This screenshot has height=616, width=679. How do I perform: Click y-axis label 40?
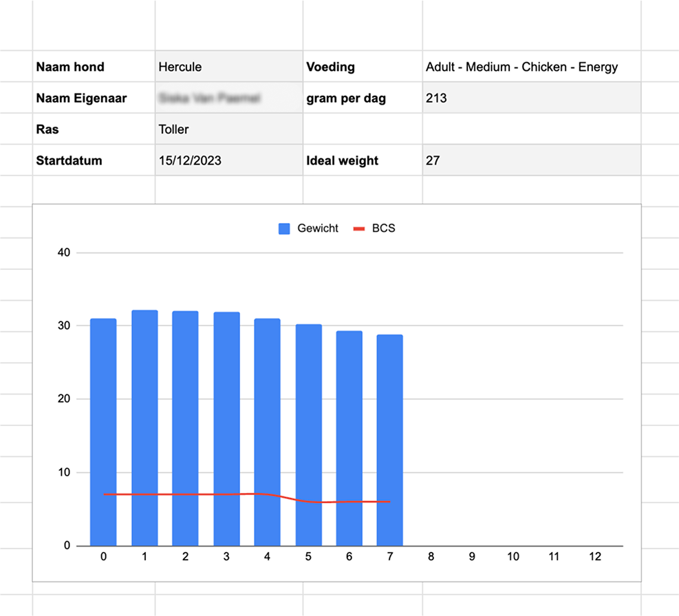[64, 253]
